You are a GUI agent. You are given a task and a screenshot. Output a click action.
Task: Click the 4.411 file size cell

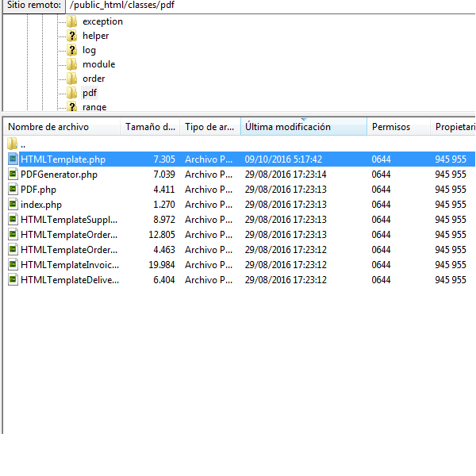[x=164, y=190]
